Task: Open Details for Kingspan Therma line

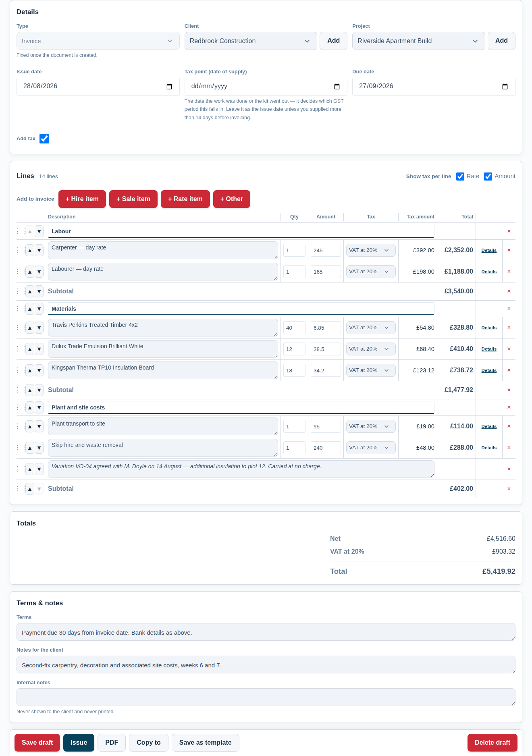Action: coord(489,371)
